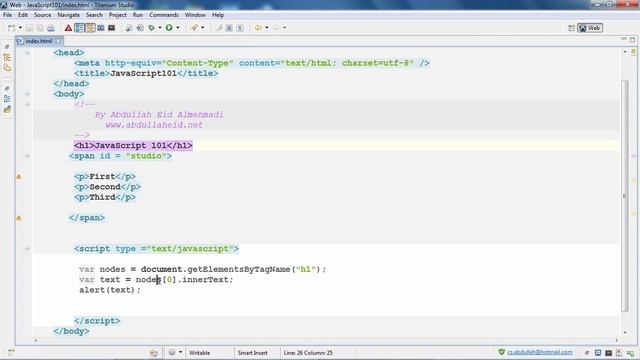Collapse the span tag fold marker
The width and height of the screenshot is (640, 360).
(x=27, y=156)
